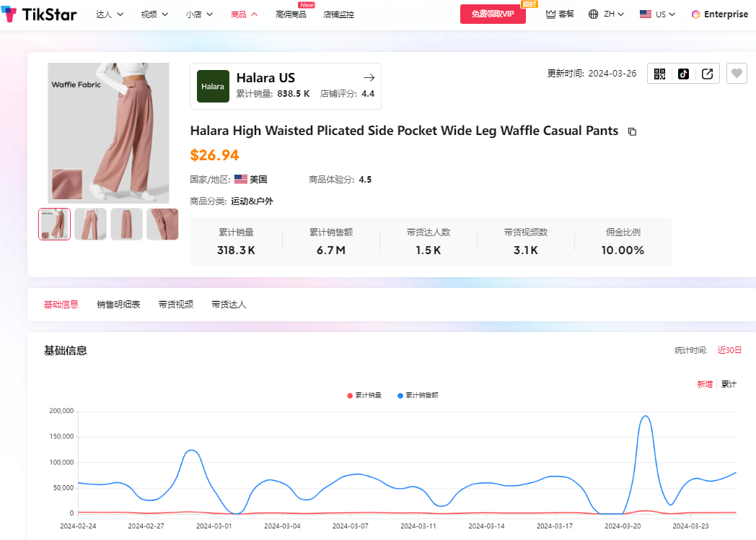
Task: Open the US region dropdown
Action: coord(657,14)
